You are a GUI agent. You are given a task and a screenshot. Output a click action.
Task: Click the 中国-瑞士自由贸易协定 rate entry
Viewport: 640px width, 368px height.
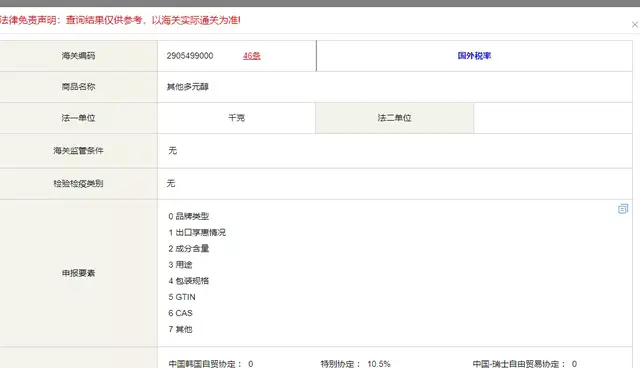524,364
